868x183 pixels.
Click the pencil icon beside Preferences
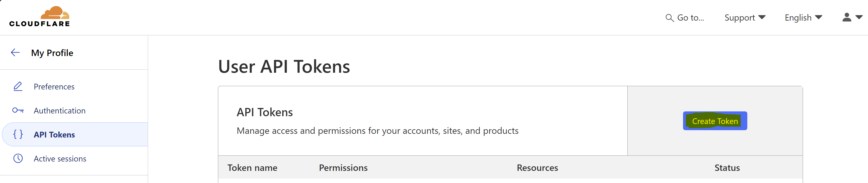(x=18, y=86)
